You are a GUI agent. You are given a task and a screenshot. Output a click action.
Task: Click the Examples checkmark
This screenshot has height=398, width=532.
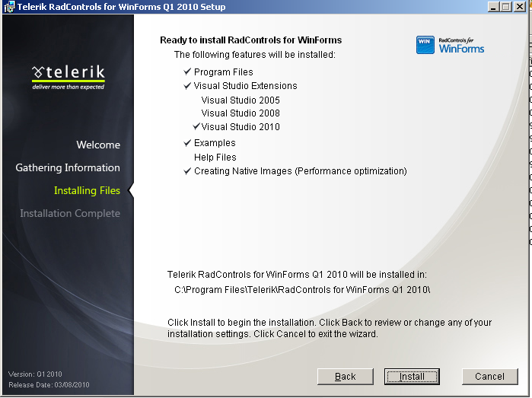(187, 143)
